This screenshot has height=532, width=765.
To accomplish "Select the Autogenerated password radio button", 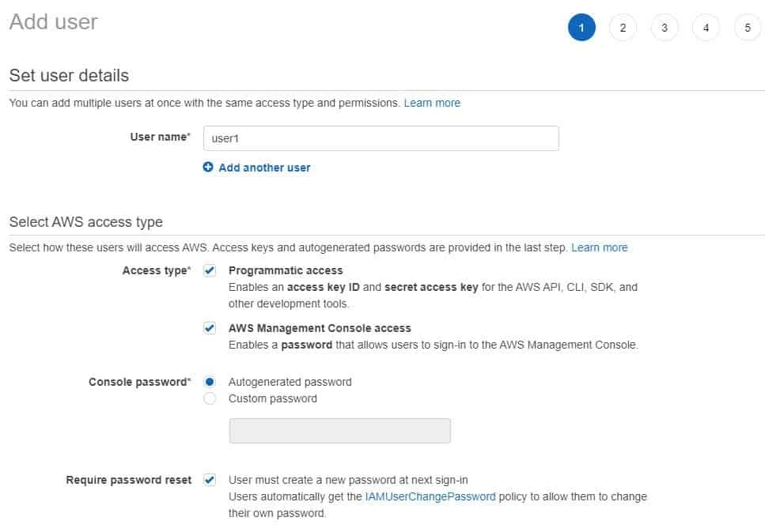I will 210,382.
